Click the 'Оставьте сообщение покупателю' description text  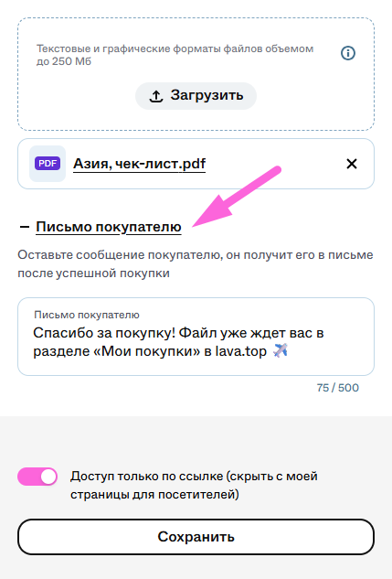tap(196, 264)
